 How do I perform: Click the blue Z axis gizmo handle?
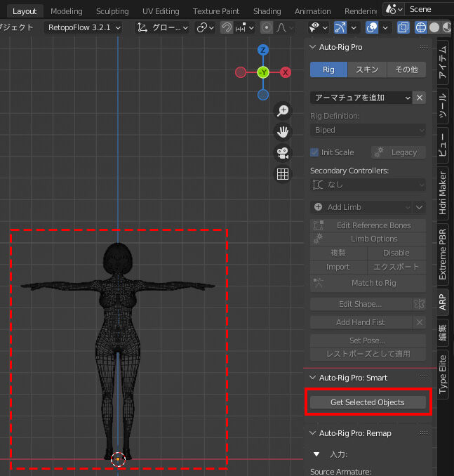pyautogui.click(x=263, y=50)
